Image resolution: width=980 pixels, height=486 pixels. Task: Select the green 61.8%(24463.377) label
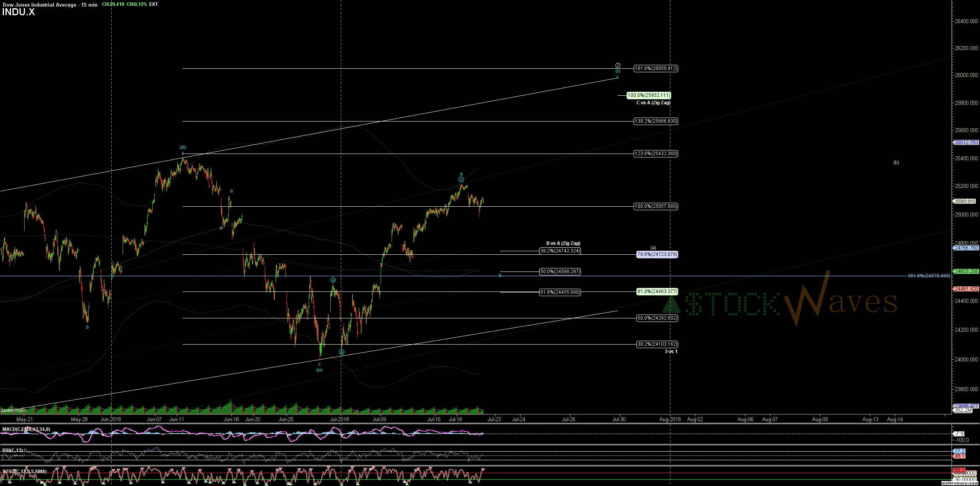(x=657, y=291)
